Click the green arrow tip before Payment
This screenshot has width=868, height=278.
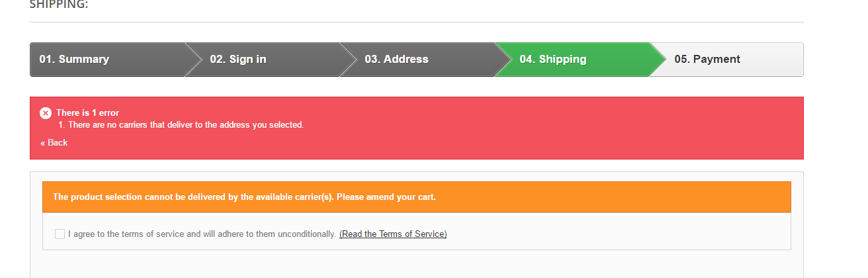click(658, 60)
